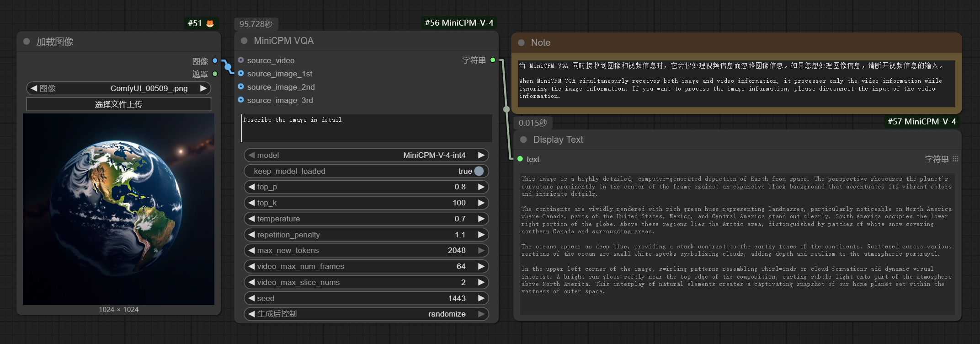
Task: Decrease top_k value
Action: point(251,203)
